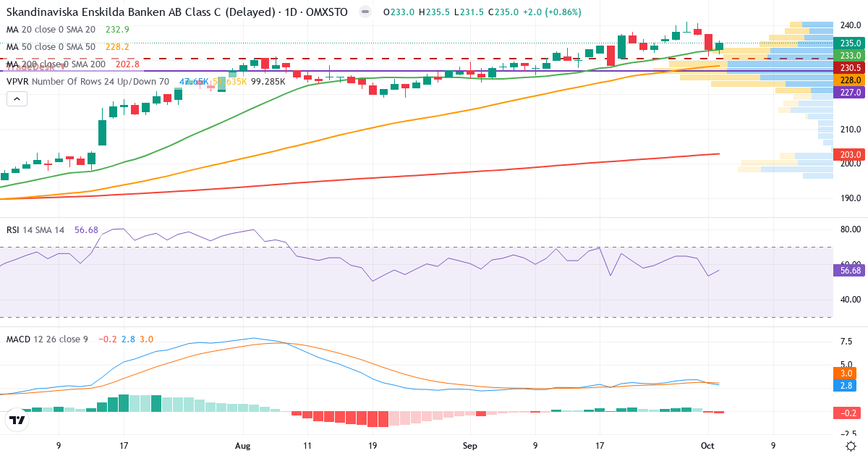The height and width of the screenshot is (456, 868).
Task: Select the MA 20 close SMA 20 legend
Action: click(51, 30)
